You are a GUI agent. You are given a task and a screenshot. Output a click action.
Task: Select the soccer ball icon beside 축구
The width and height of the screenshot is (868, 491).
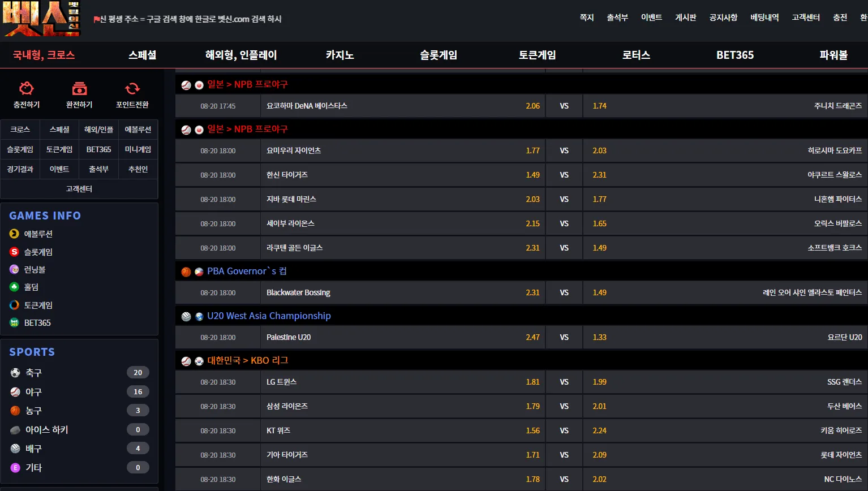(x=15, y=373)
